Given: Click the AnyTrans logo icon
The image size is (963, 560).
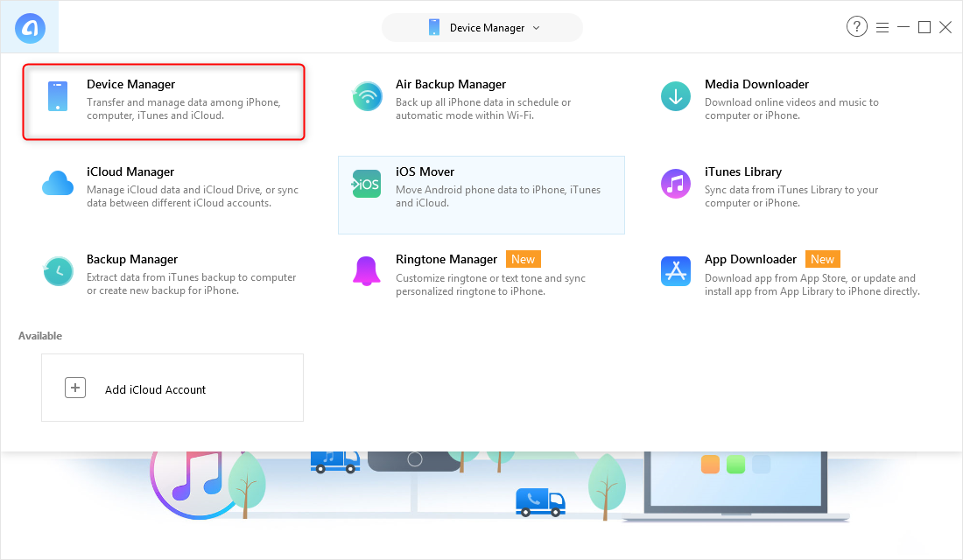Looking at the screenshot, I should (30, 28).
